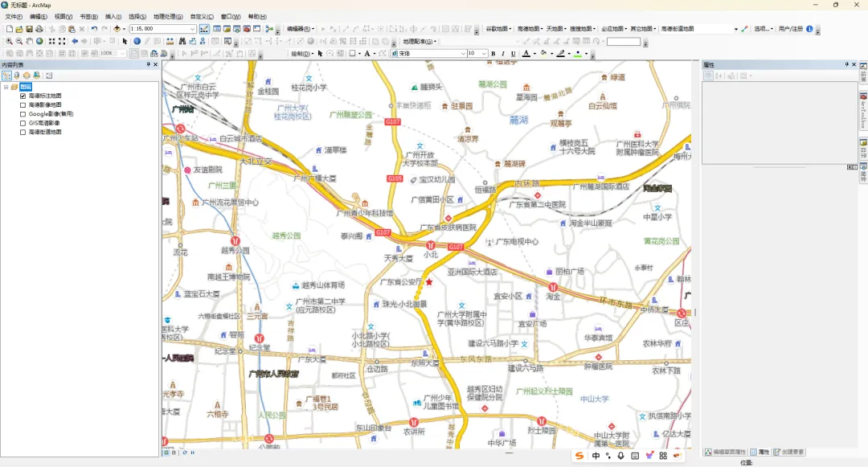Enable the 高德街道地图 layer
Viewport: 868px width, 467px height.
(x=23, y=133)
